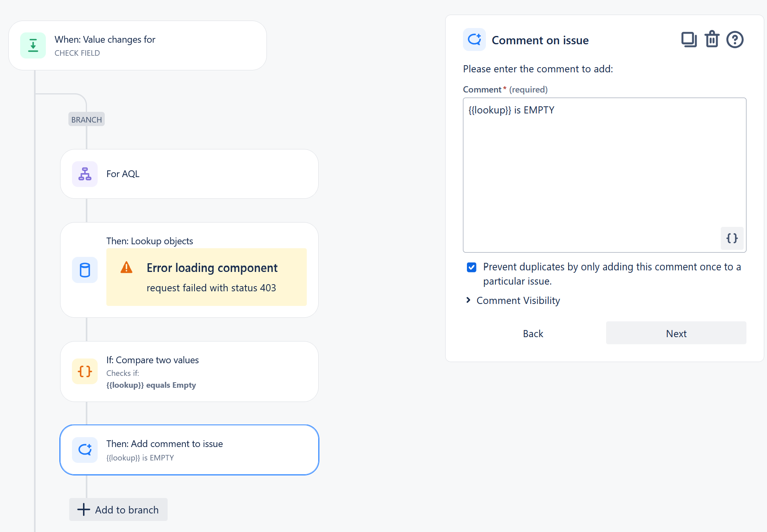
Task: Delete the Comment on issue component
Action: (712, 40)
